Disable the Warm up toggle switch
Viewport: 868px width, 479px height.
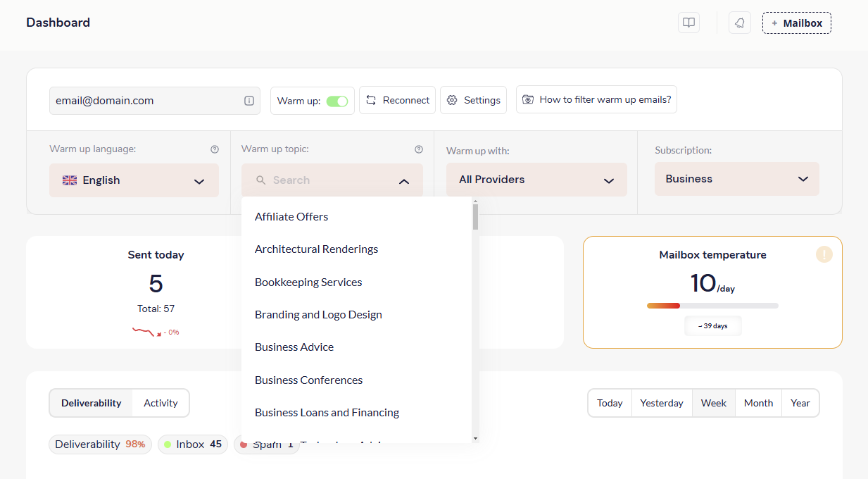click(337, 101)
